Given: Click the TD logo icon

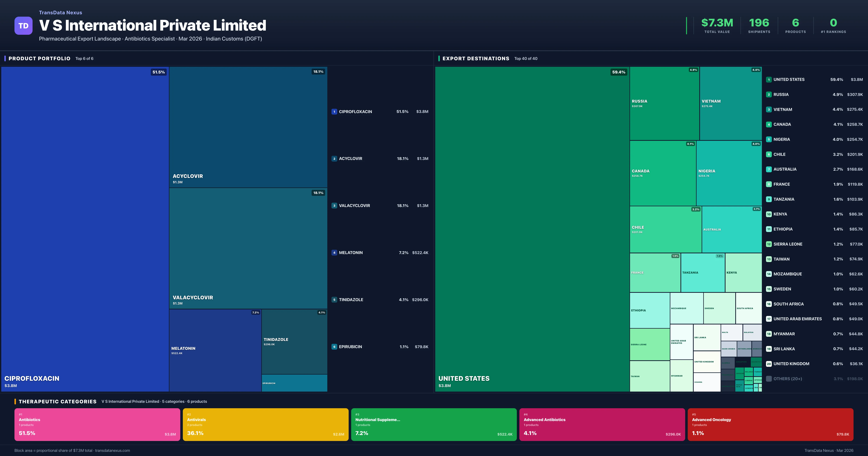Looking at the screenshot, I should [23, 26].
